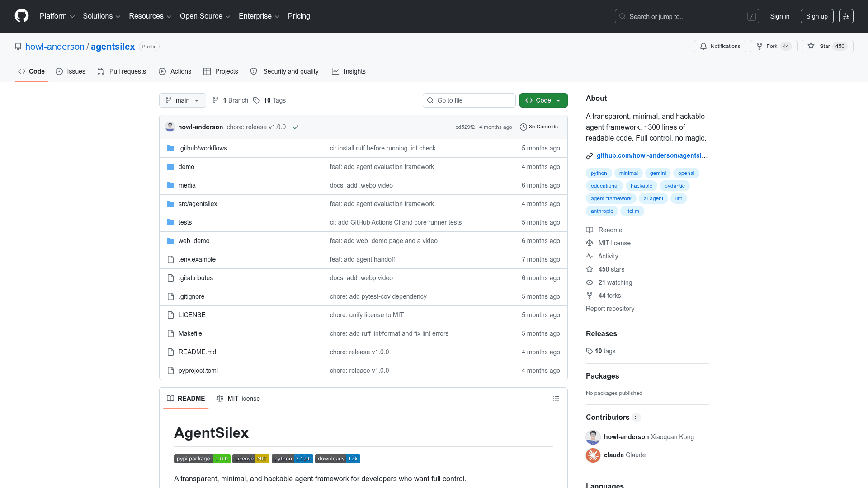This screenshot has height=488, width=868.
Task: Switch to the Code tab
Action: point(32,71)
